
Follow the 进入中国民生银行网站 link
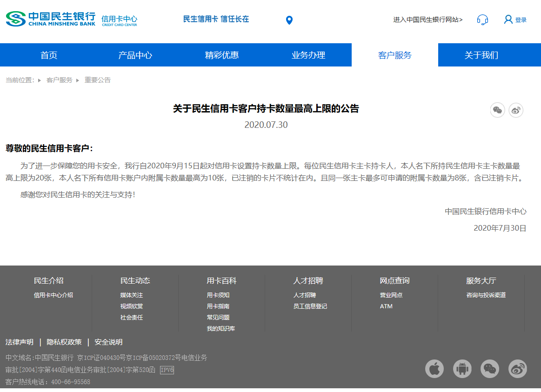(x=428, y=20)
